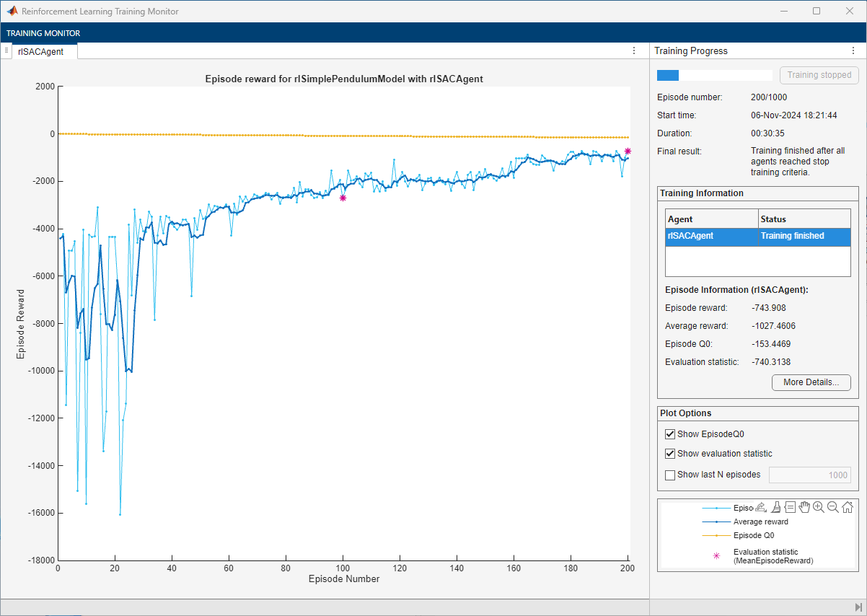Click the Training stopped button
This screenshot has width=867, height=616.
pos(819,75)
